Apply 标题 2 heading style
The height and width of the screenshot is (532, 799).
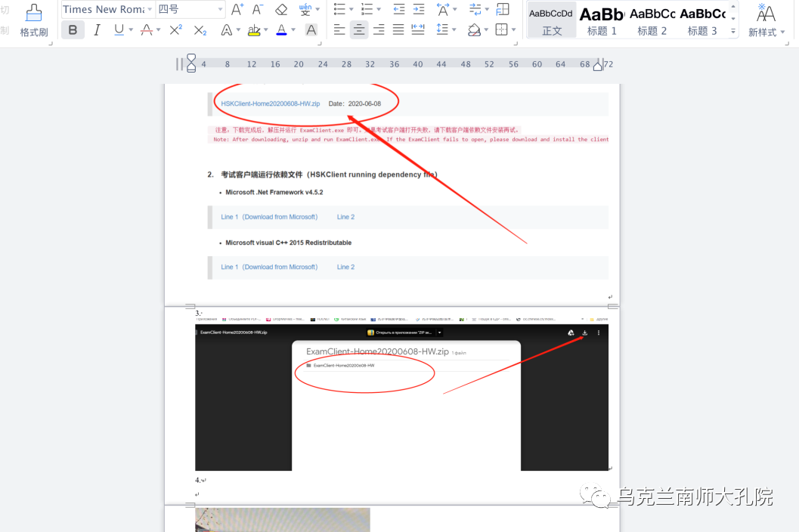pos(652,20)
